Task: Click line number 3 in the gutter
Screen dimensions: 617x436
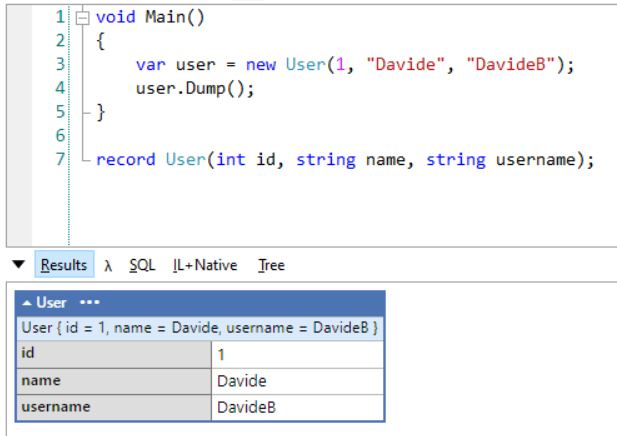Action: pos(60,64)
